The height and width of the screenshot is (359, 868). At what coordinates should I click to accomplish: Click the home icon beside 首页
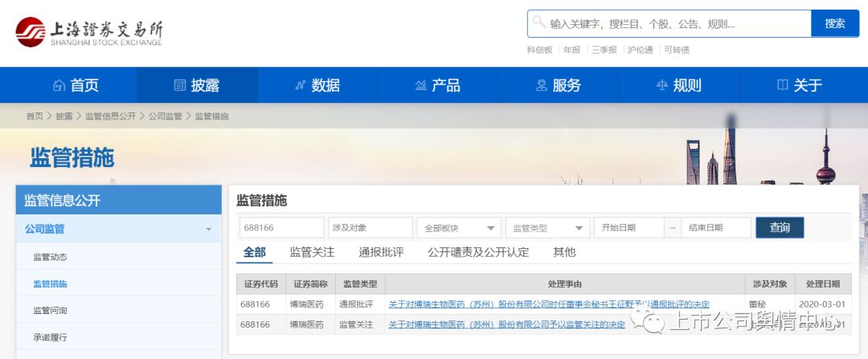click(59, 85)
